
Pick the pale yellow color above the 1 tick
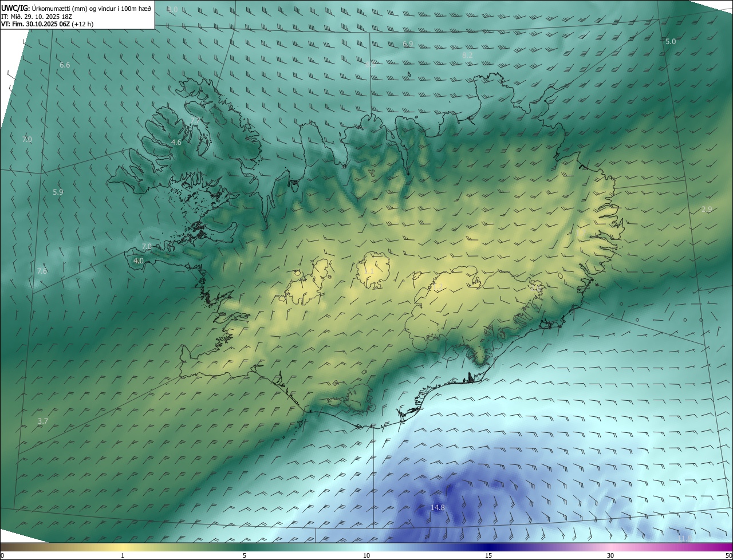pyautogui.click(x=123, y=547)
